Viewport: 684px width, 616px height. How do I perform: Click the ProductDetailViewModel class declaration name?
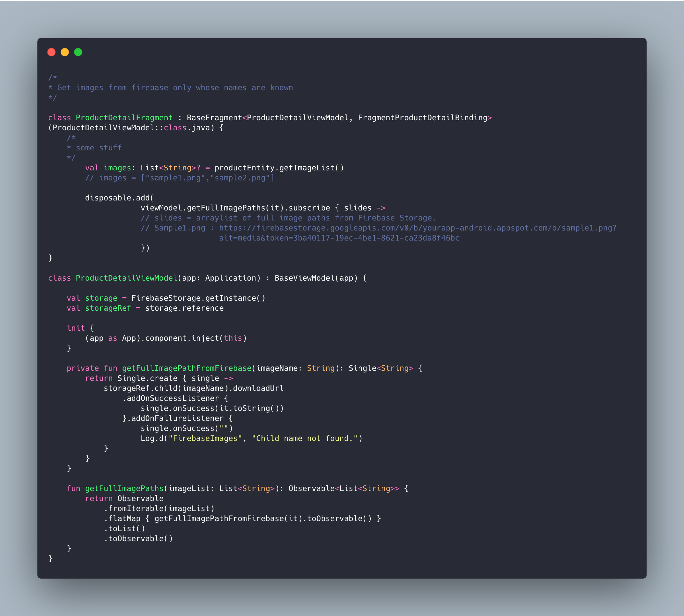point(126,278)
